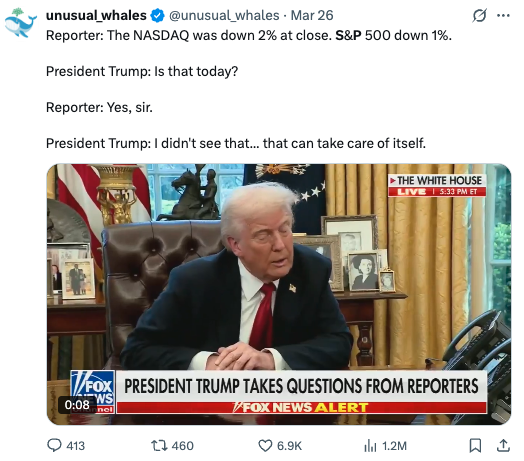
Task: Bookmark this post
Action: tap(475, 445)
